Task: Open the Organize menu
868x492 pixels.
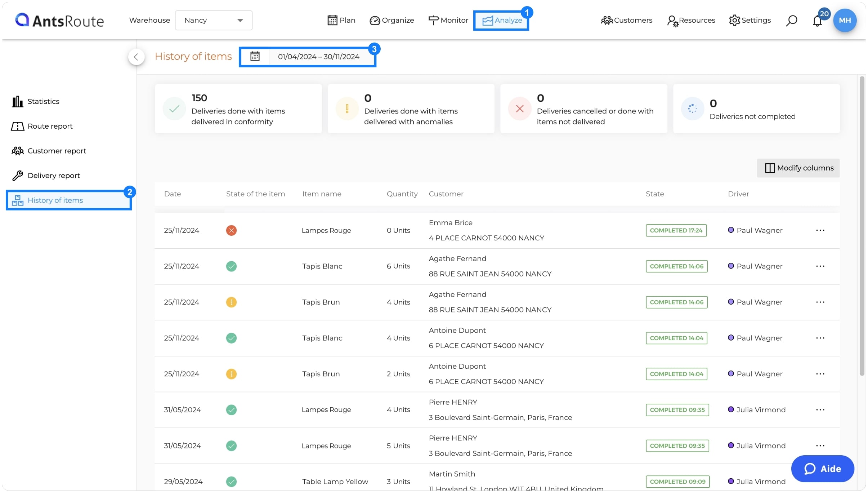Action: tap(392, 20)
